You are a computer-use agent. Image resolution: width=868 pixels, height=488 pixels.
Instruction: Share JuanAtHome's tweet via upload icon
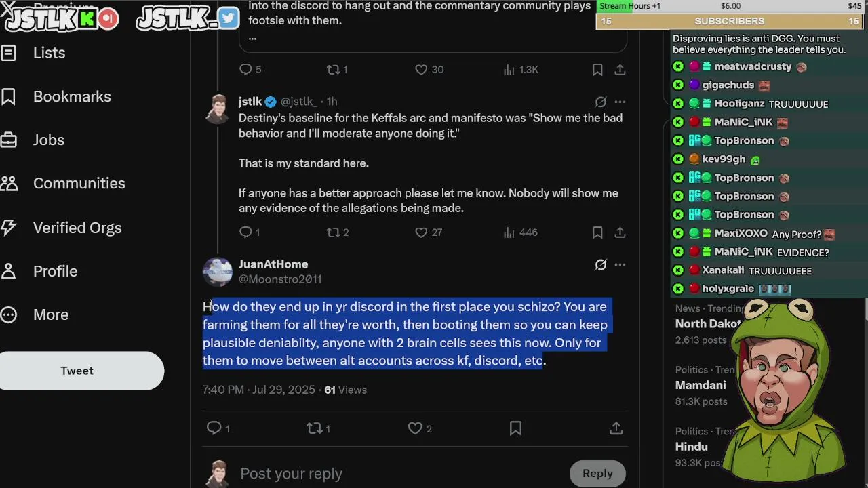(x=616, y=428)
